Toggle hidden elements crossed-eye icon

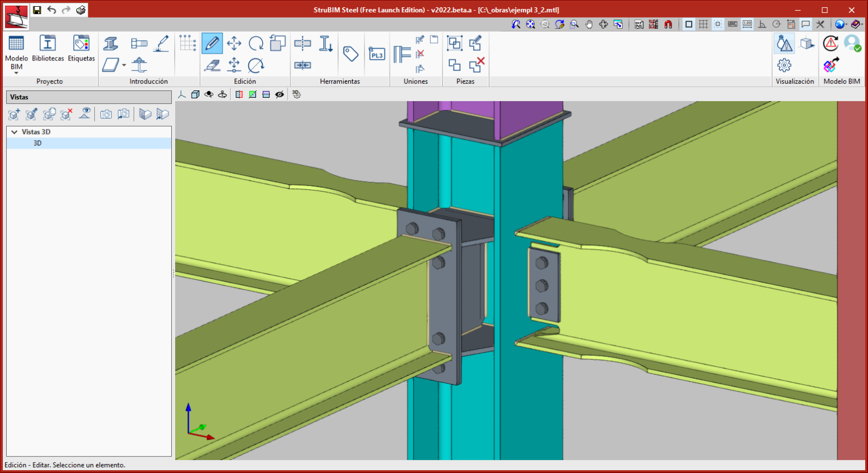pyautogui.click(x=279, y=94)
